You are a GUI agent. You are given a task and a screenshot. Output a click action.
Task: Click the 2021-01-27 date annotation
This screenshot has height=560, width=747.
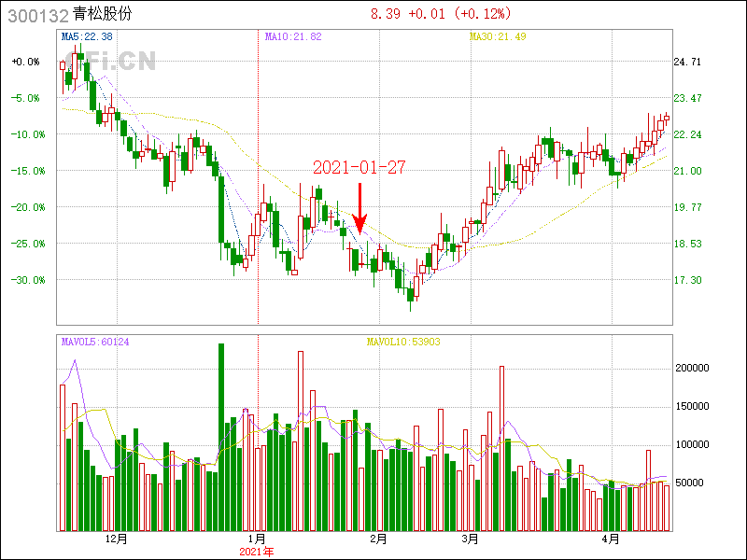[359, 167]
